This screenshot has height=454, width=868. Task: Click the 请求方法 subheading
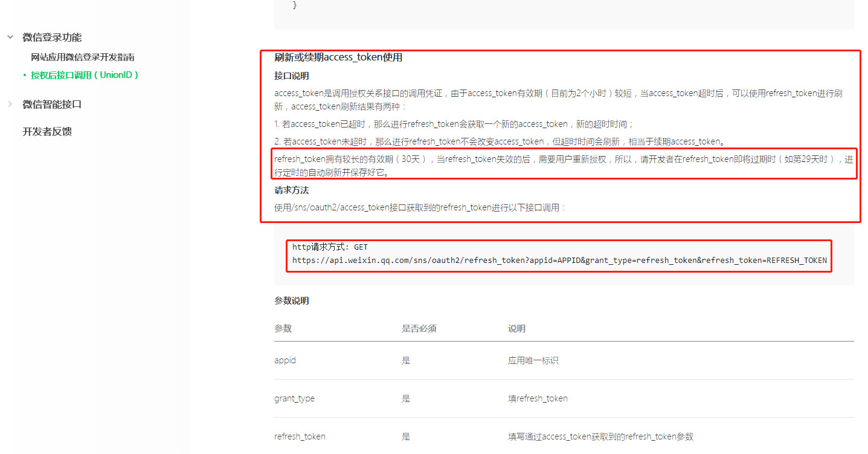[x=291, y=190]
